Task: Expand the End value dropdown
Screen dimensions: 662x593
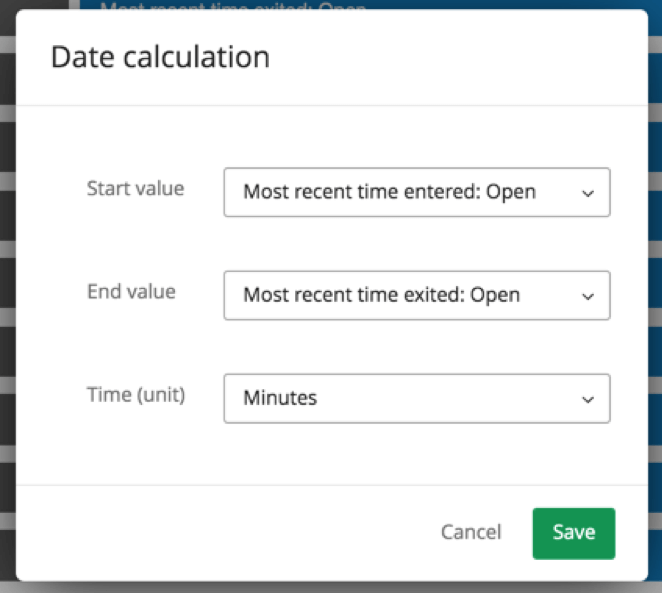Action: point(416,295)
